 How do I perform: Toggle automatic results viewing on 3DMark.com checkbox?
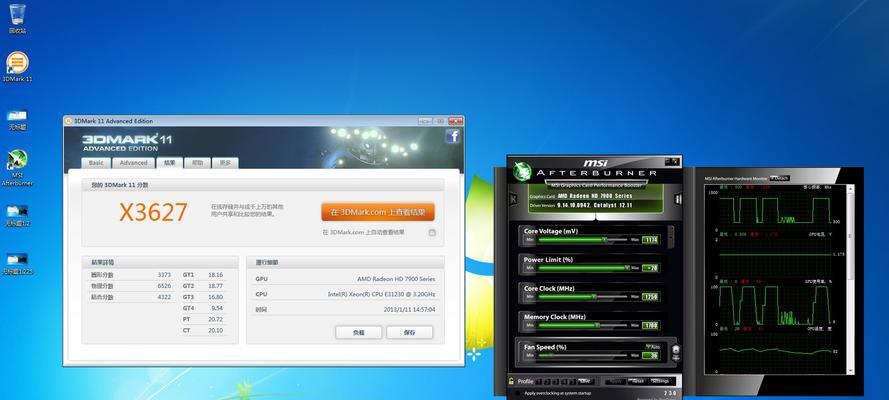point(432,232)
